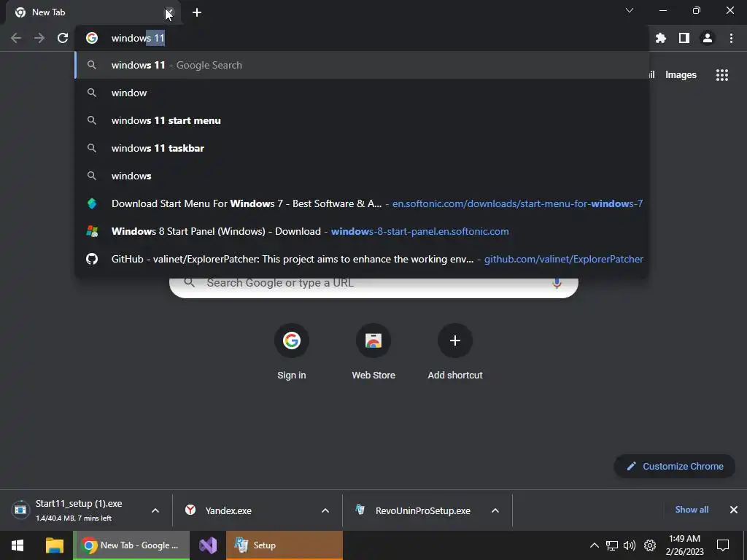
Task: Open the notification center icon
Action: coord(723,545)
